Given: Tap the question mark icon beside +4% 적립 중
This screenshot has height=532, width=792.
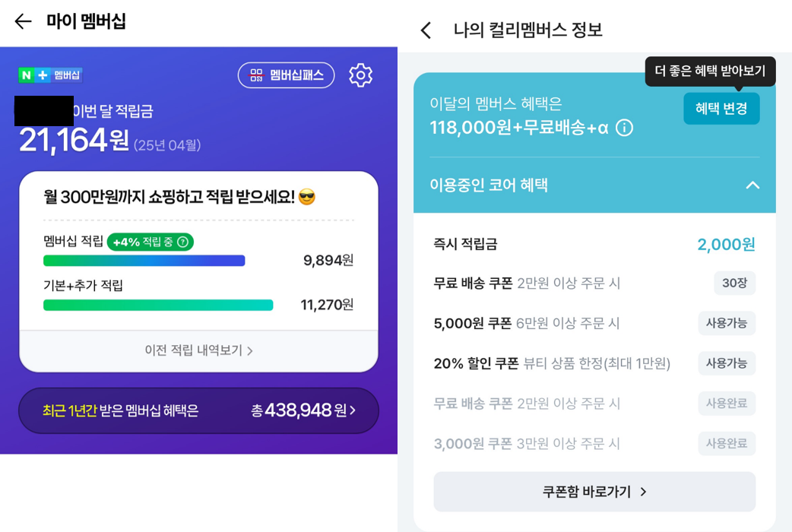Looking at the screenshot, I should [183, 242].
